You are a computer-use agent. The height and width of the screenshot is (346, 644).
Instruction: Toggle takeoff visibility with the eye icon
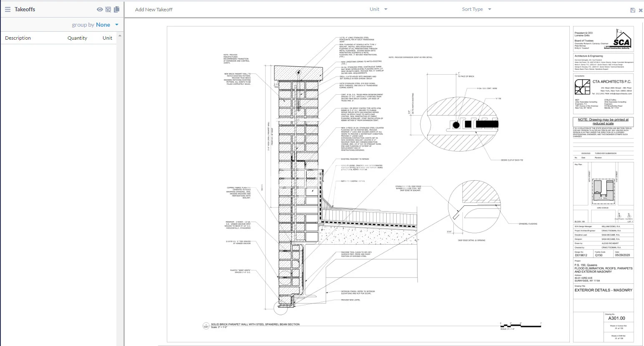(x=100, y=9)
